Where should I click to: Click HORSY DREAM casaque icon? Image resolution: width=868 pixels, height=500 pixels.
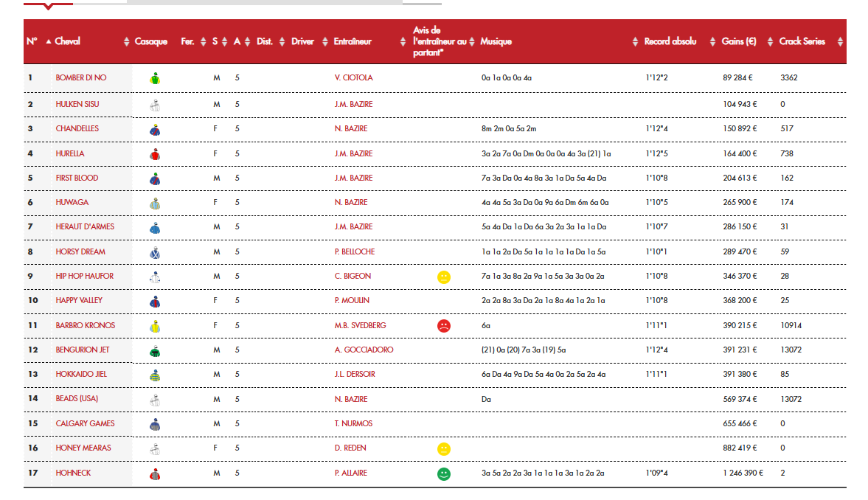coord(155,253)
